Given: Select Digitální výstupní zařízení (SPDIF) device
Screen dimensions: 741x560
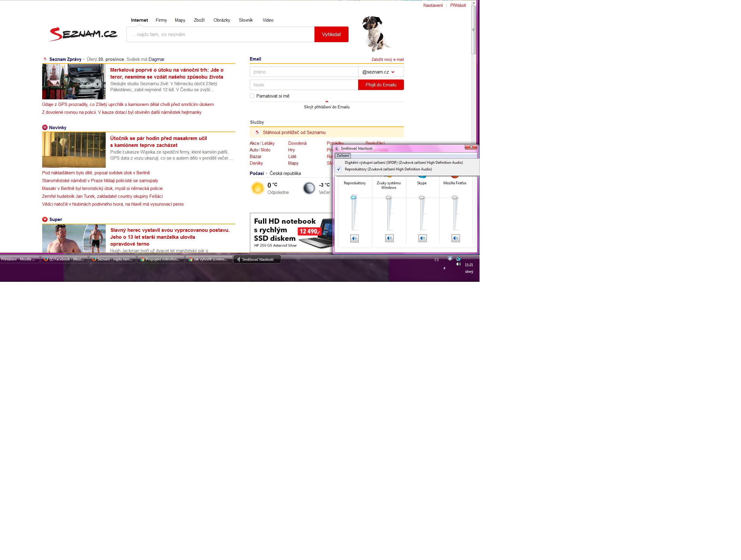Looking at the screenshot, I should click(403, 163).
